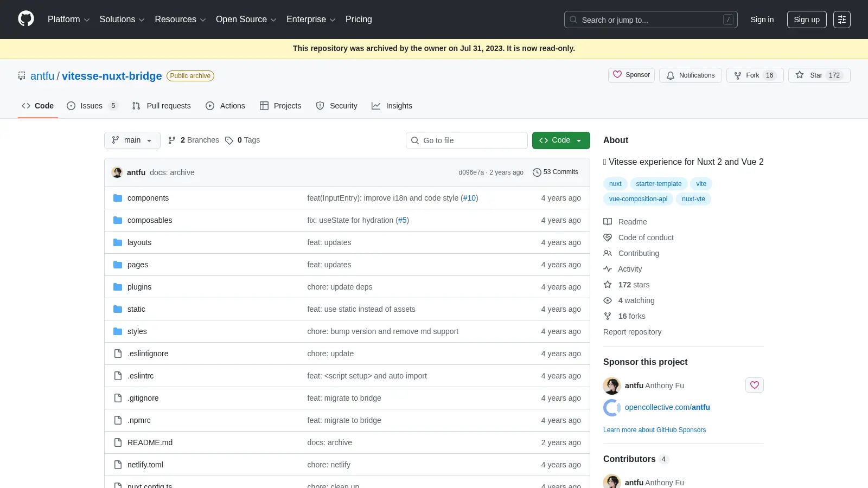Image resolution: width=868 pixels, height=488 pixels.
Task: Focus the Search or jump to field
Action: tap(651, 20)
